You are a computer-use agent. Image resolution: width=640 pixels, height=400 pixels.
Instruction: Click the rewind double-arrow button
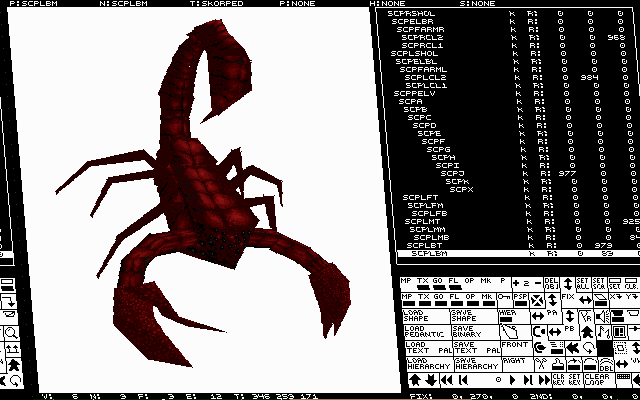pos(446,380)
